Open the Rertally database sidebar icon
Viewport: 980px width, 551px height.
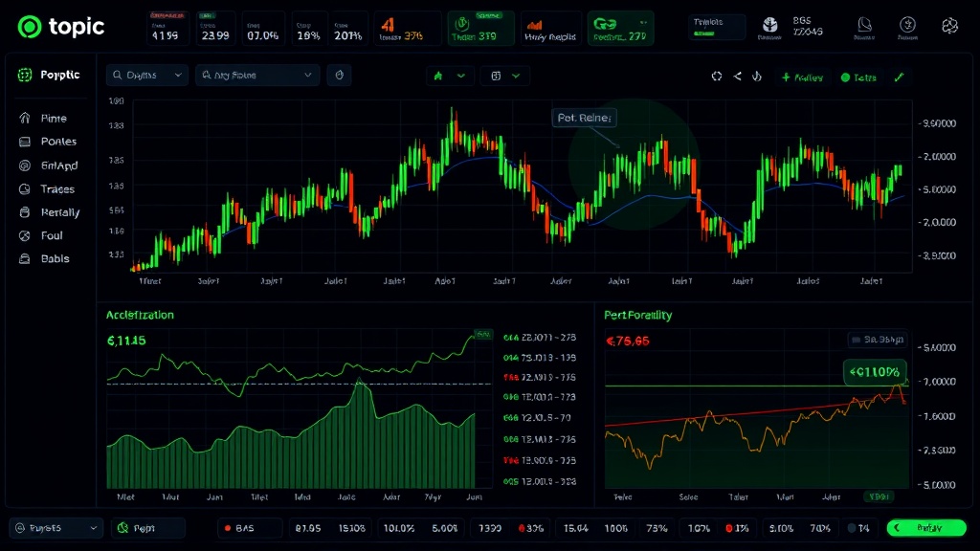tap(24, 212)
